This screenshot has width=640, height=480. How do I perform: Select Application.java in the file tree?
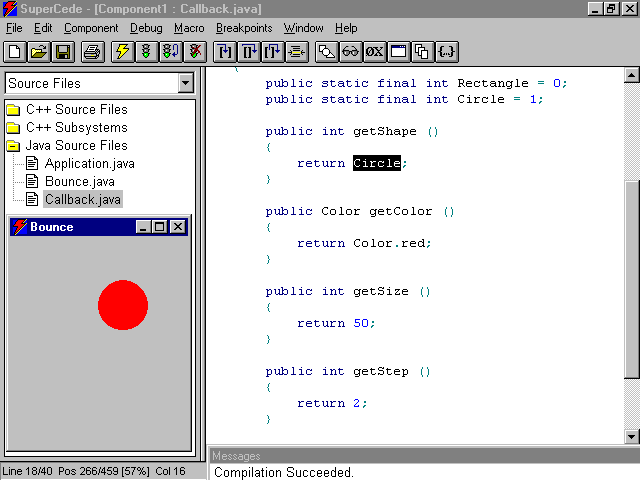coord(90,164)
